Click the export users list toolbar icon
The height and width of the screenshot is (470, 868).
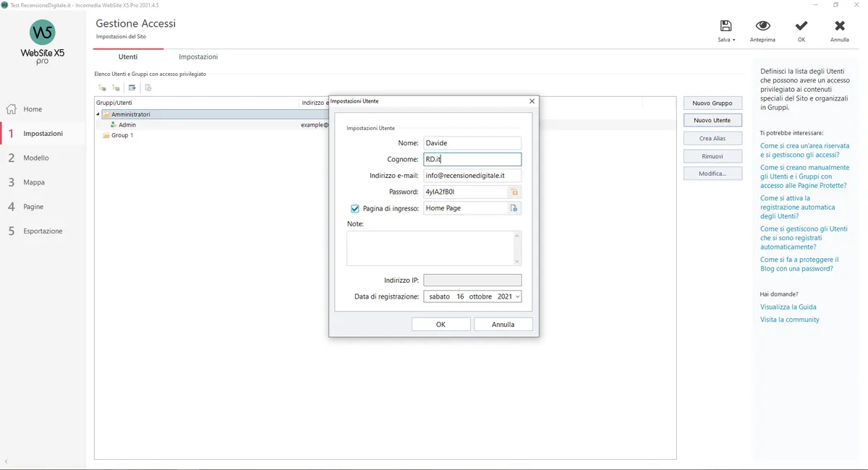tap(132, 88)
